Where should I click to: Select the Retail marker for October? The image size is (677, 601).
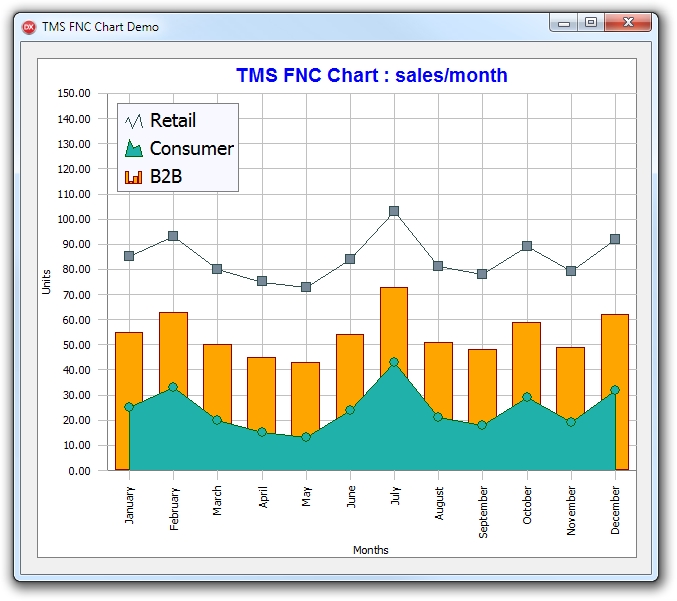click(x=527, y=246)
